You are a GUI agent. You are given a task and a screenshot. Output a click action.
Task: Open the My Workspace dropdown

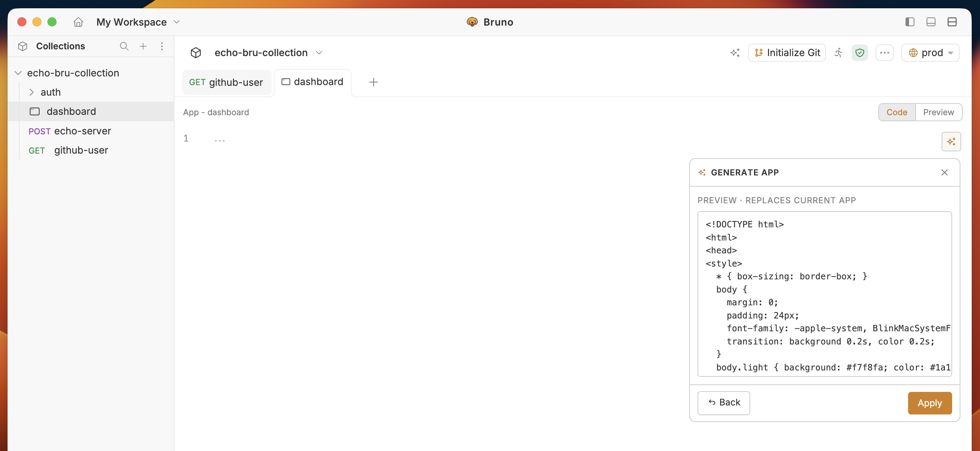tap(138, 22)
